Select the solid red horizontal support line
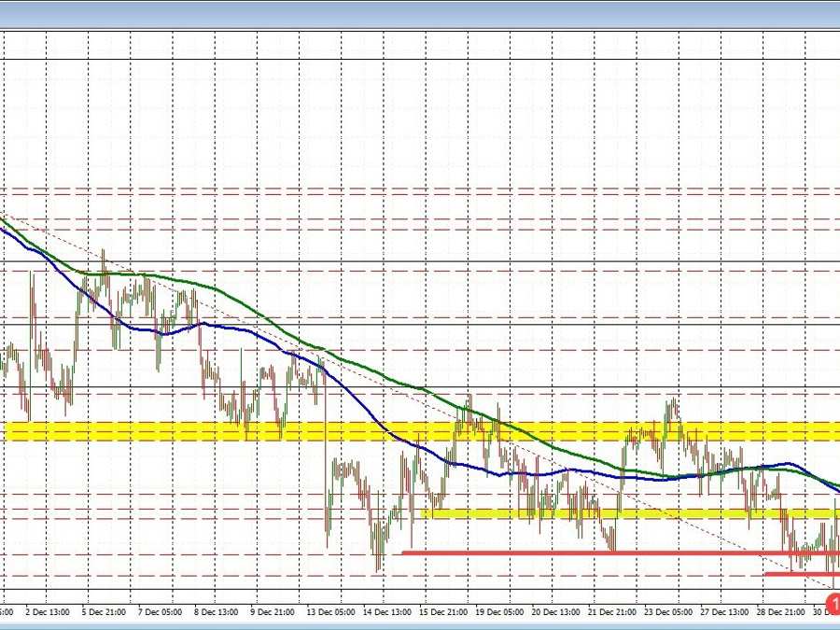The width and height of the screenshot is (840, 630). (560, 553)
